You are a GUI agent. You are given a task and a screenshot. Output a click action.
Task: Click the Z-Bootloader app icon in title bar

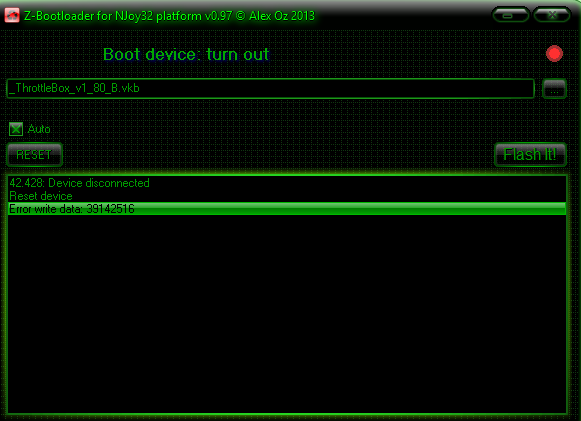coord(12,15)
